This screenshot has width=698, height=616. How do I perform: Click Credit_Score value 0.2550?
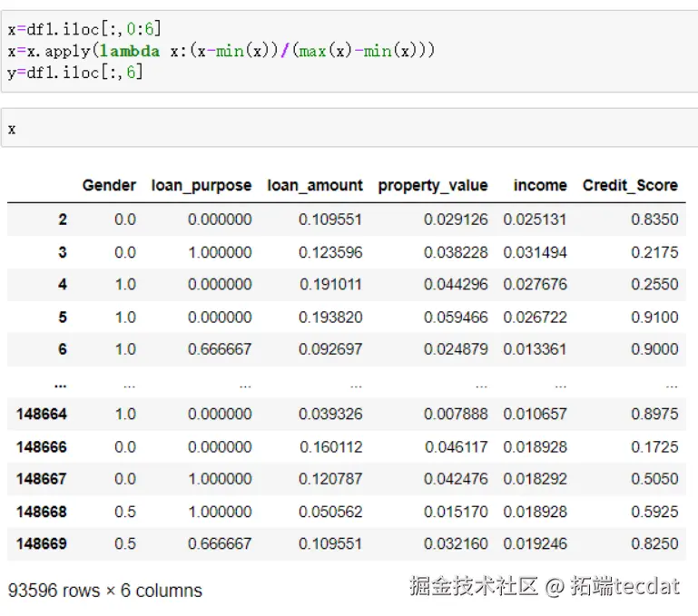(x=654, y=284)
